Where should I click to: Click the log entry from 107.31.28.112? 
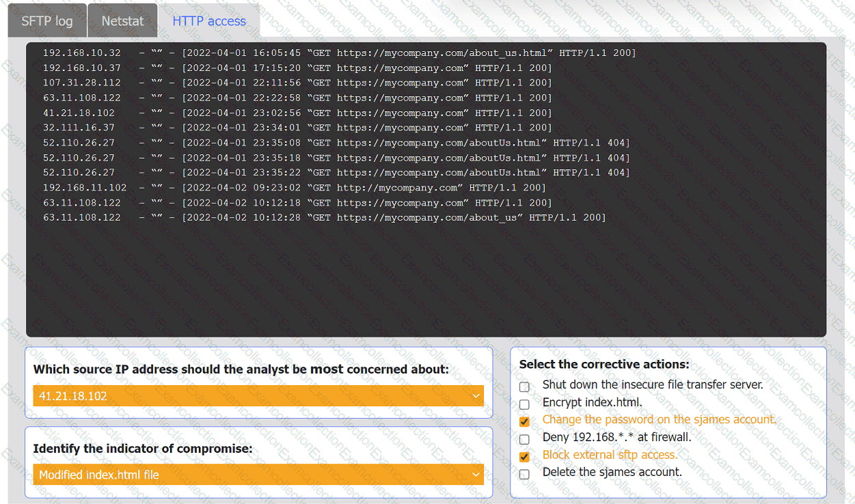pos(297,83)
